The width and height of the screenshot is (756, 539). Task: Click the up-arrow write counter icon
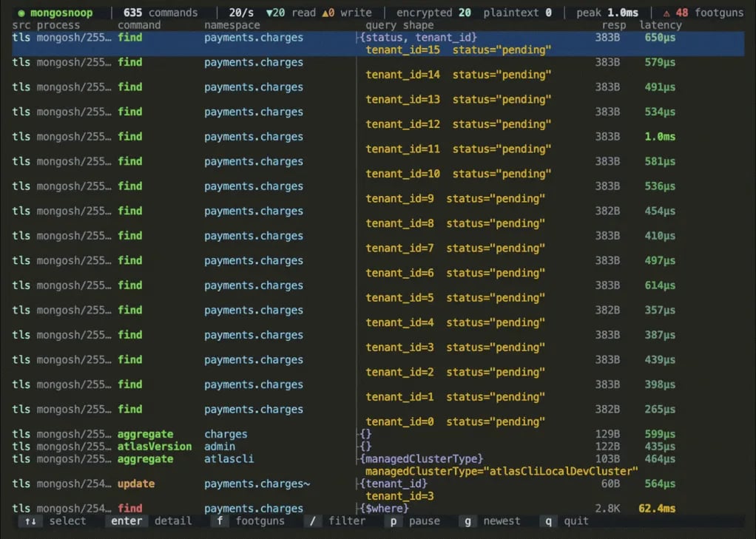(x=325, y=13)
